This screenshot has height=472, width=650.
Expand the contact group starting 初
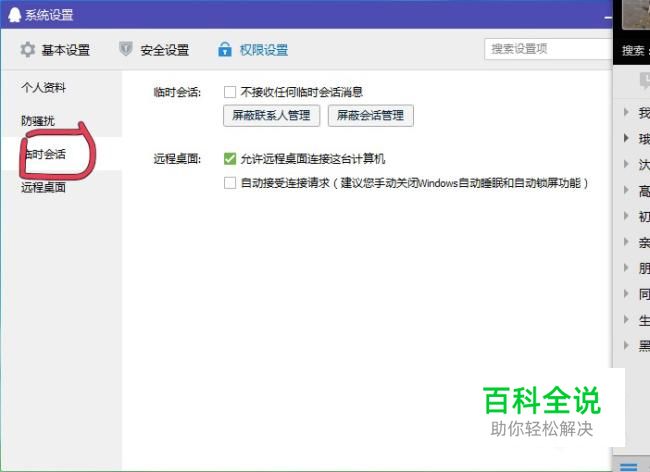pos(626,215)
